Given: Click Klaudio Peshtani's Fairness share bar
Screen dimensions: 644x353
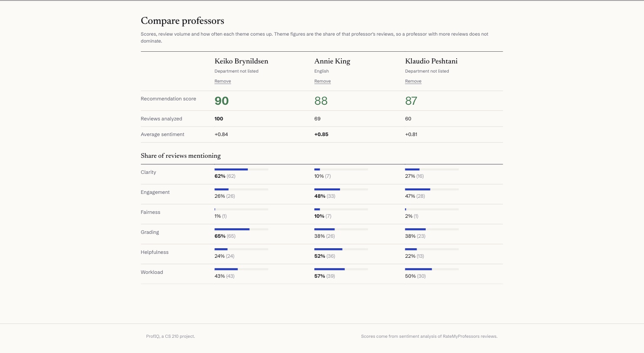Looking at the screenshot, I should pos(432,209).
